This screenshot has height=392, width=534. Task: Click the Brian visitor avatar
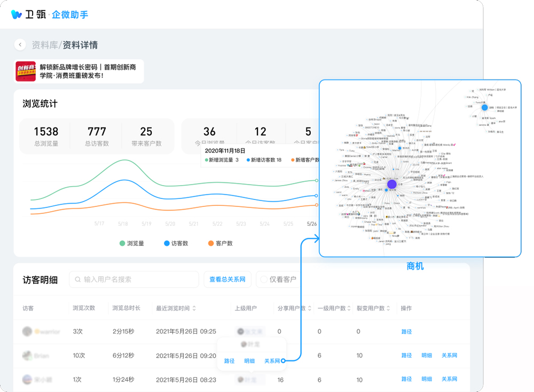coord(27,356)
